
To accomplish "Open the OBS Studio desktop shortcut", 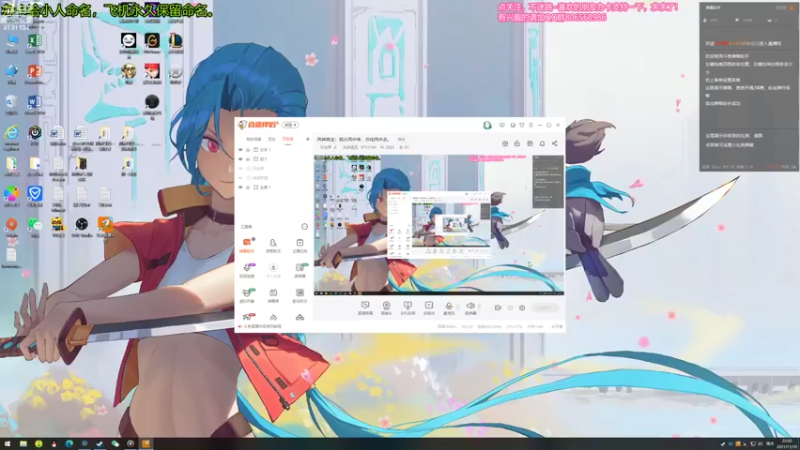I will (x=82, y=227).
